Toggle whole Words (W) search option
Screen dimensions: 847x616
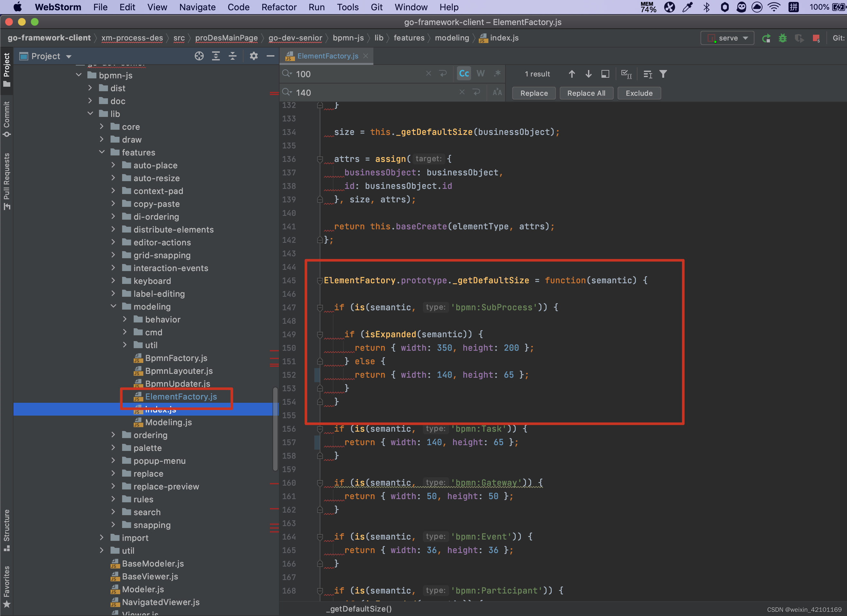[481, 74]
